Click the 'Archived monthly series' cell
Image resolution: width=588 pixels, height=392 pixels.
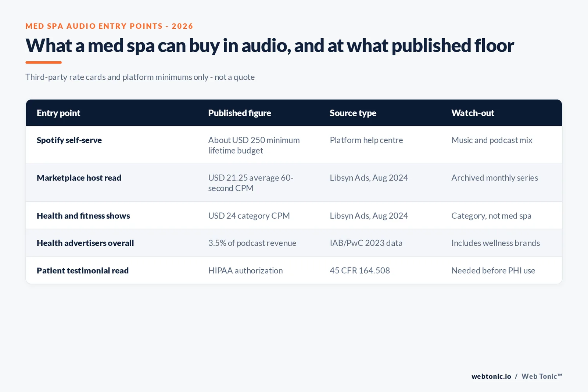pos(495,178)
